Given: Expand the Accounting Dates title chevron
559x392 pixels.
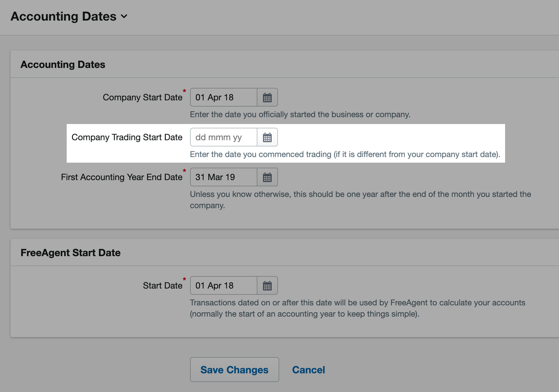Looking at the screenshot, I should [124, 17].
